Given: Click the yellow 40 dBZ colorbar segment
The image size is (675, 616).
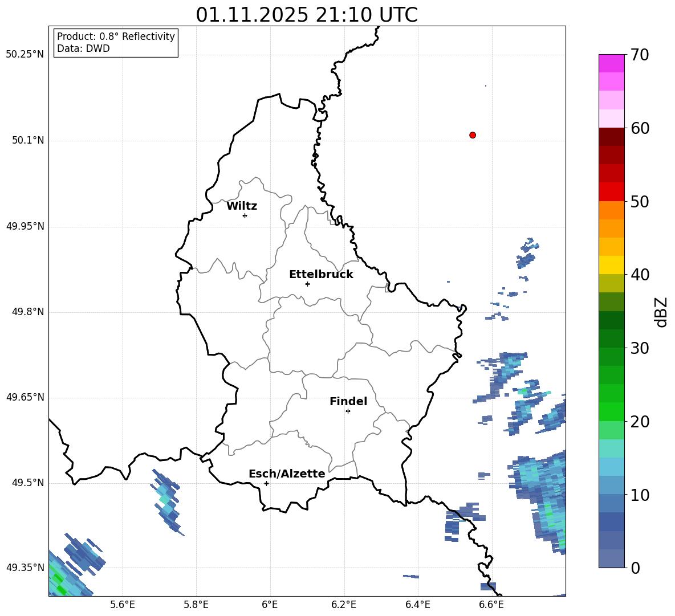Looking at the screenshot, I should click(x=611, y=265).
